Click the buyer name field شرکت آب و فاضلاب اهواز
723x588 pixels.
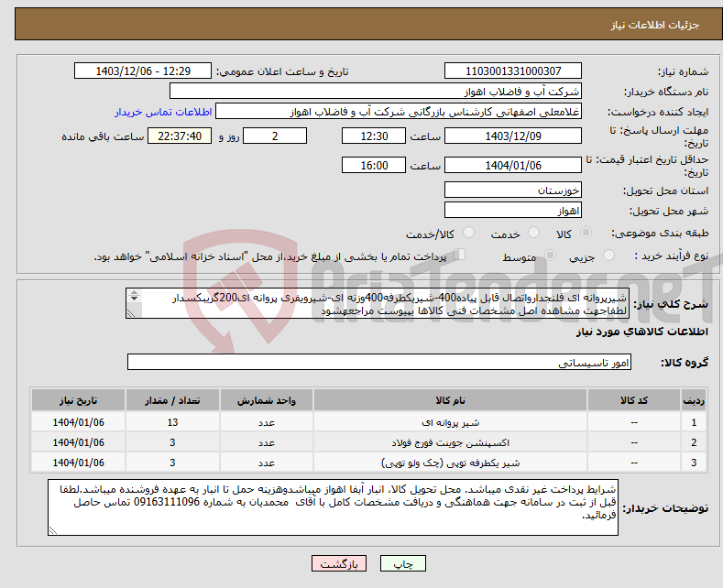(x=376, y=92)
